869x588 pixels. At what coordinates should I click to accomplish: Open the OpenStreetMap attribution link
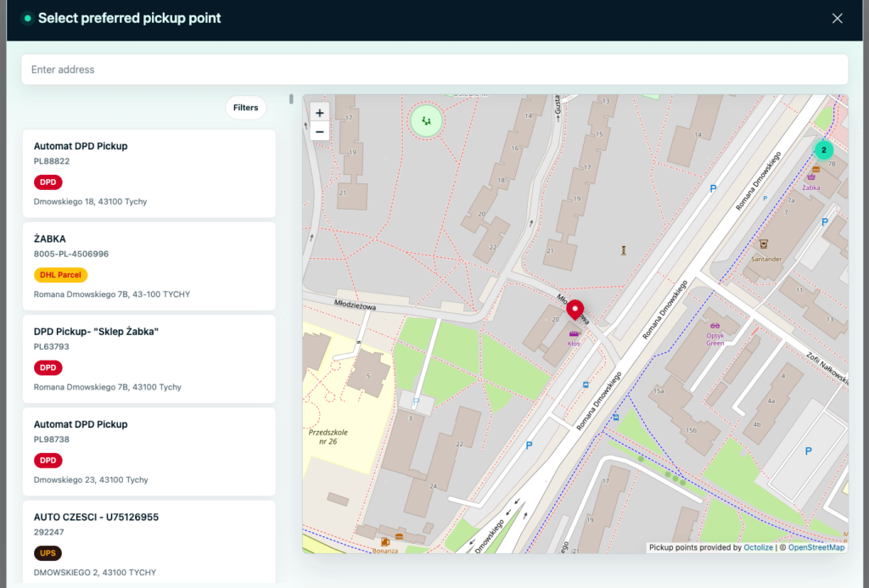[816, 547]
